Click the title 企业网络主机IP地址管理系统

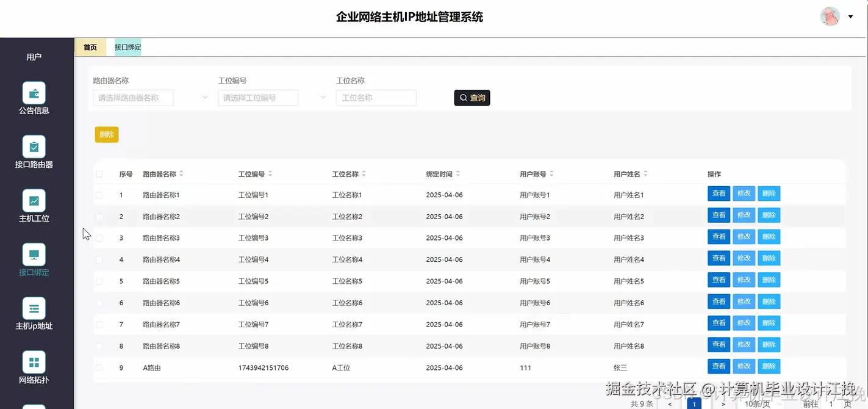[x=409, y=17]
